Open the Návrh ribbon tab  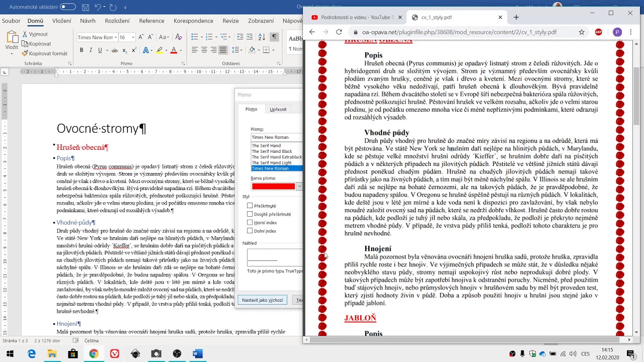pos(88,21)
